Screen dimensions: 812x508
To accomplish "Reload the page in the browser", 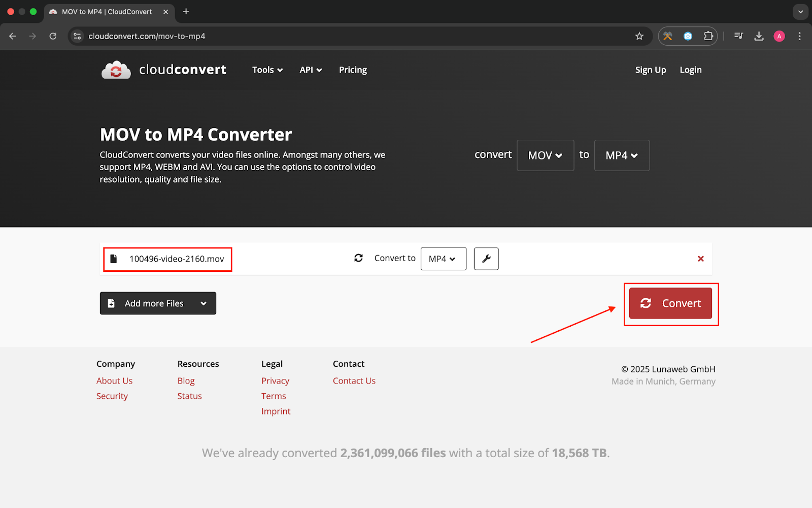I will 53,36.
